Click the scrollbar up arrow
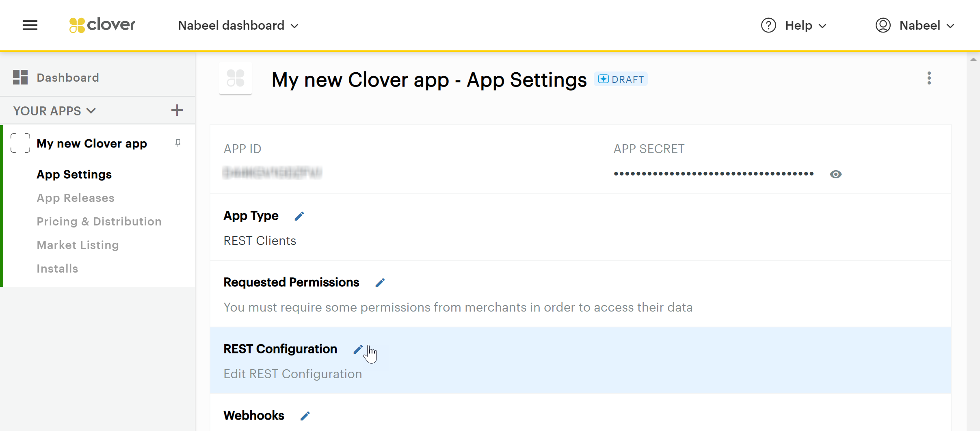This screenshot has height=431, width=980. (974, 60)
